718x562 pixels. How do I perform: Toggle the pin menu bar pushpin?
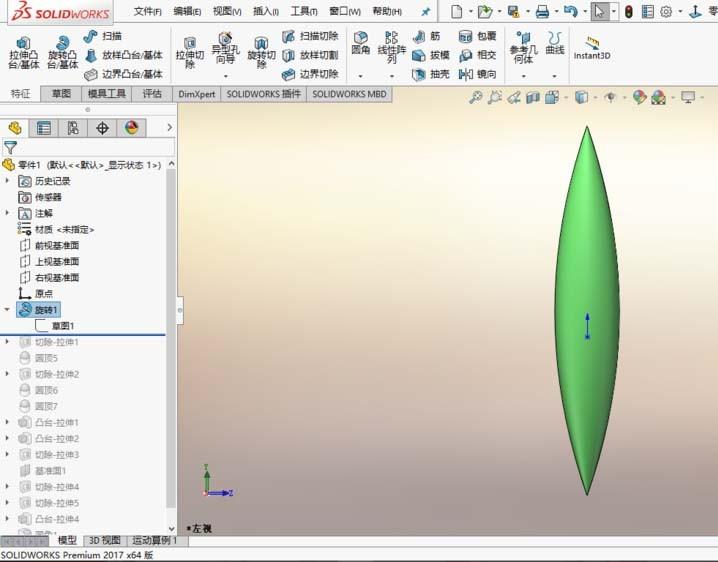tap(426, 11)
